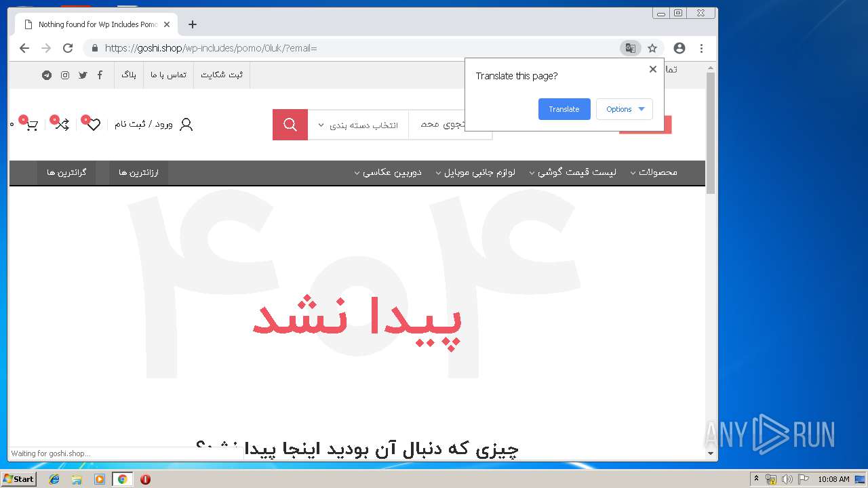Viewport: 868px width, 488px height.
Task: Open a new browser tab
Action: (x=193, y=24)
